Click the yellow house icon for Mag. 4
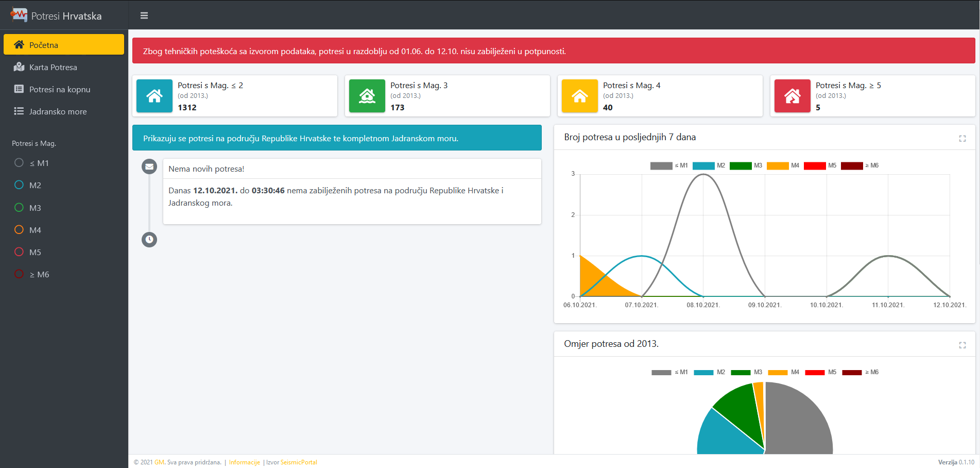The width and height of the screenshot is (980, 468). click(x=580, y=96)
